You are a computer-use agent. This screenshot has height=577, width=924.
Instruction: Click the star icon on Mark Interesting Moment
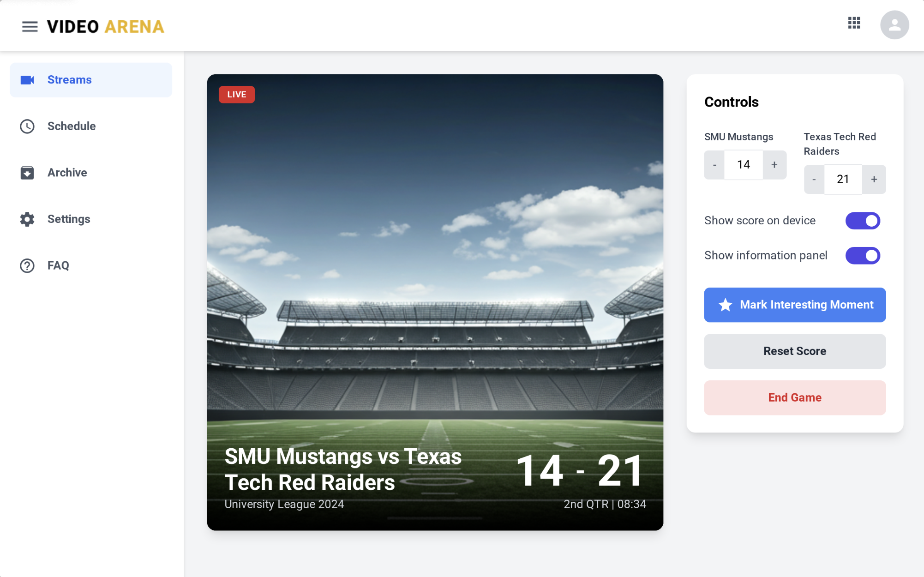(x=725, y=305)
